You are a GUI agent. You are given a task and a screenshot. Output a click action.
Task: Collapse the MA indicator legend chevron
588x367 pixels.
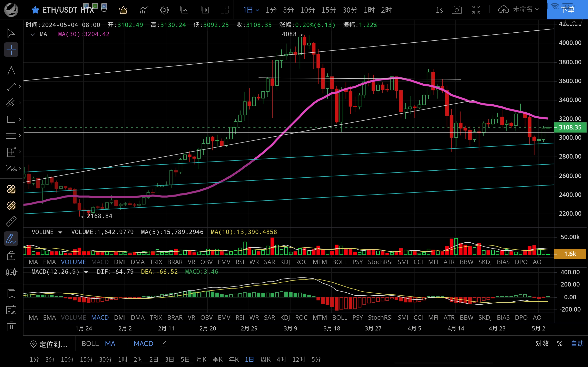[32, 34]
